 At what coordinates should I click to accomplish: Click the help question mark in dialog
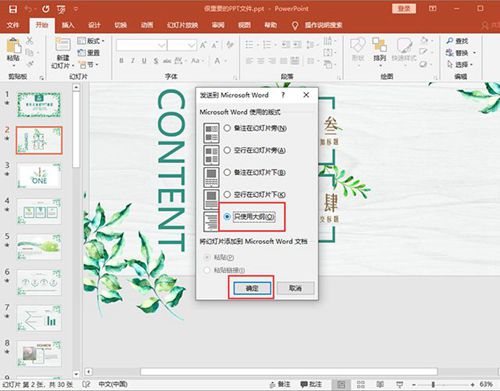[283, 95]
